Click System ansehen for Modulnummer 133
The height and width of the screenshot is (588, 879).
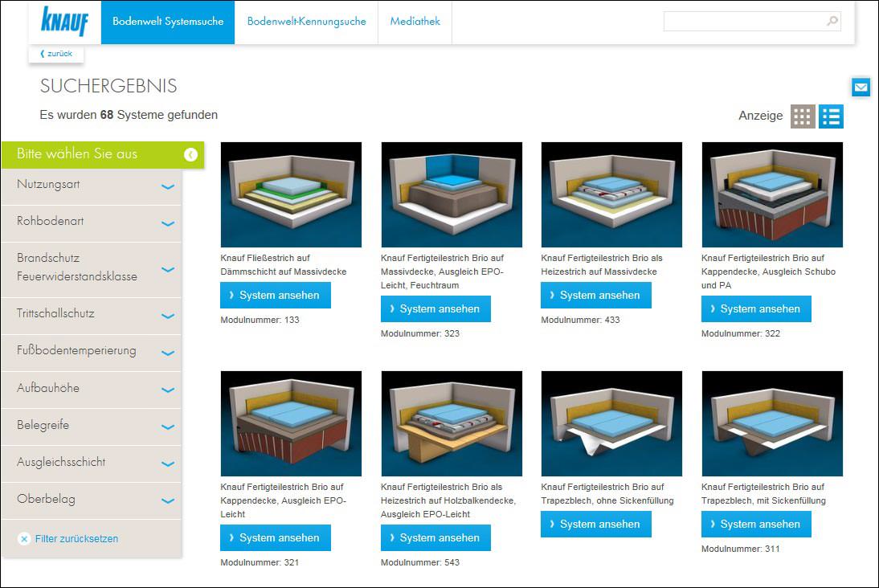pyautogui.click(x=276, y=296)
